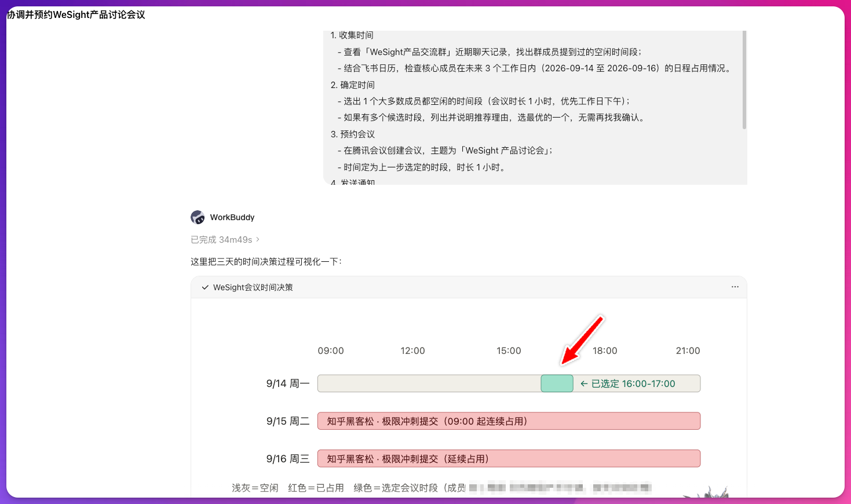851x504 pixels.
Task: Click the legend text 红色=已占用
Action: (316, 488)
